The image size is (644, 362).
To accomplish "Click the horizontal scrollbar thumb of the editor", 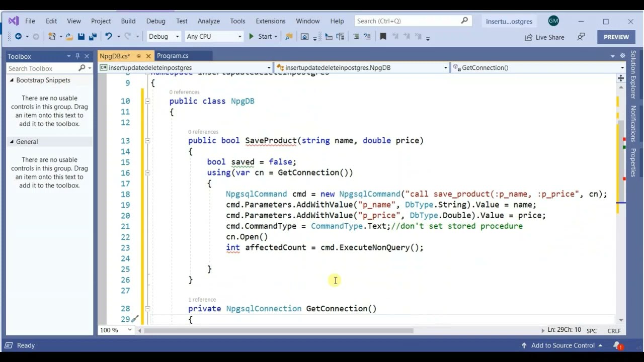I will click(x=279, y=331).
